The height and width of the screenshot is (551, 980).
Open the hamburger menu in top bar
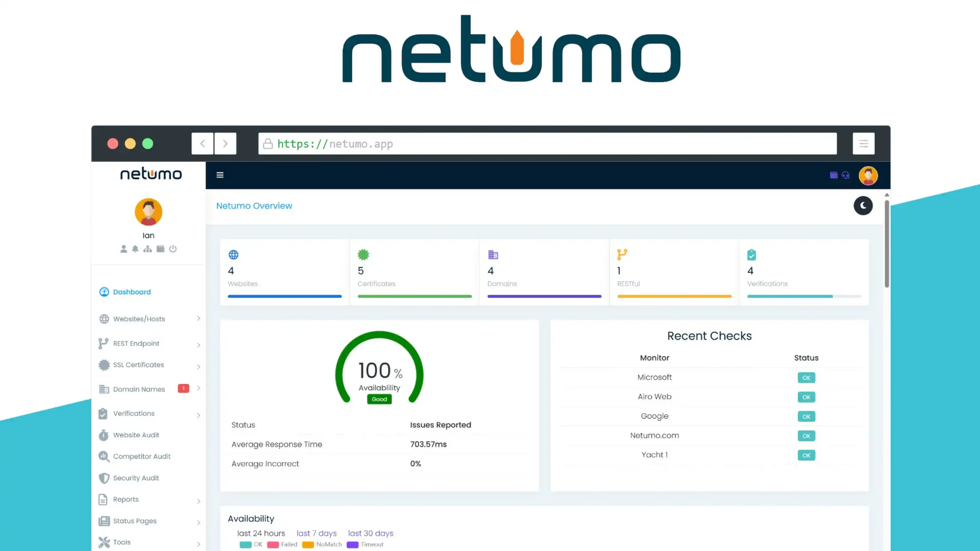pos(220,175)
